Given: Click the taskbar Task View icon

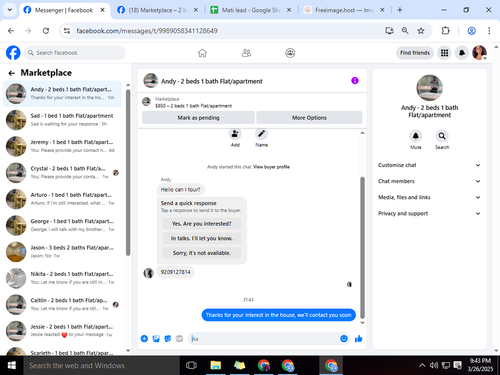Looking at the screenshot, I should [191, 365].
